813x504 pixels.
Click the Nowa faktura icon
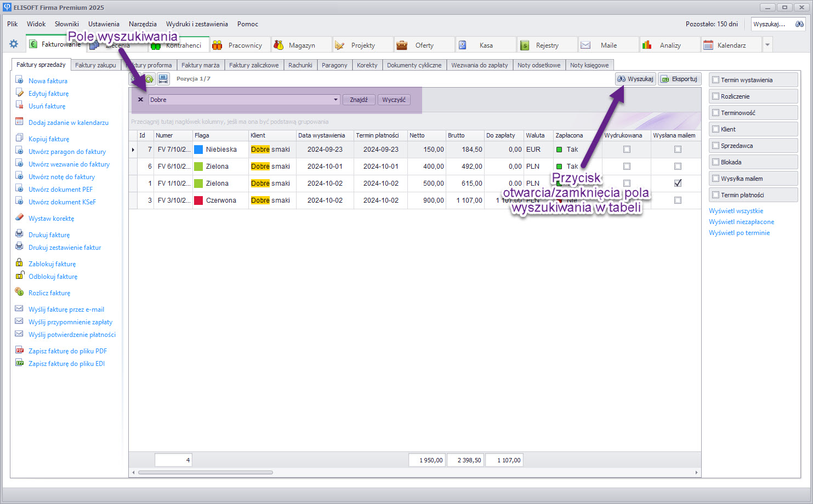click(x=19, y=80)
